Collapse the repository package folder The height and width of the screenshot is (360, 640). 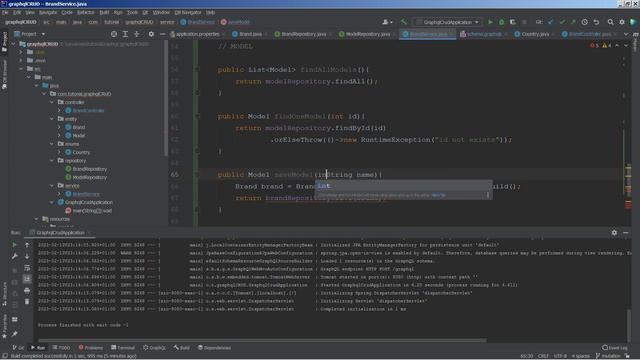[52, 160]
